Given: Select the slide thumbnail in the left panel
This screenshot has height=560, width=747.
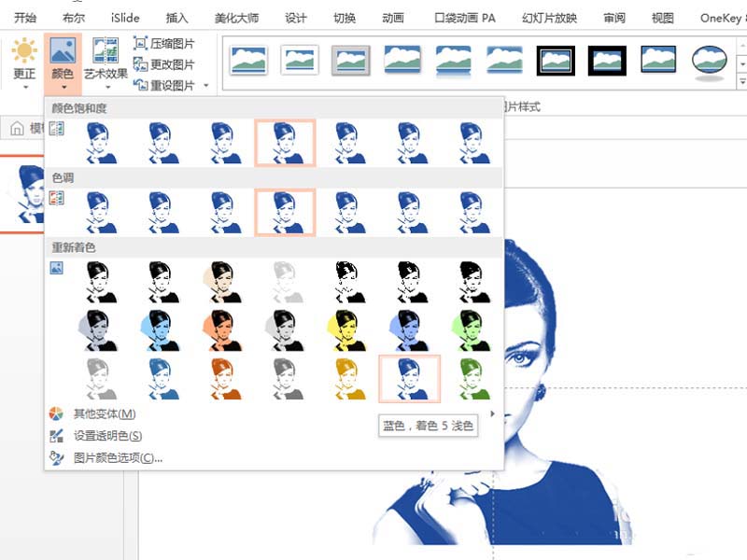Looking at the screenshot, I should click(x=22, y=194).
